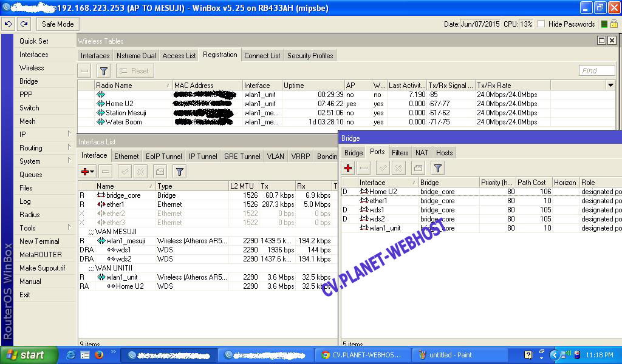The height and width of the screenshot is (364, 622).
Task: Toggle the Hide Passwords checkbox
Action: pos(541,24)
